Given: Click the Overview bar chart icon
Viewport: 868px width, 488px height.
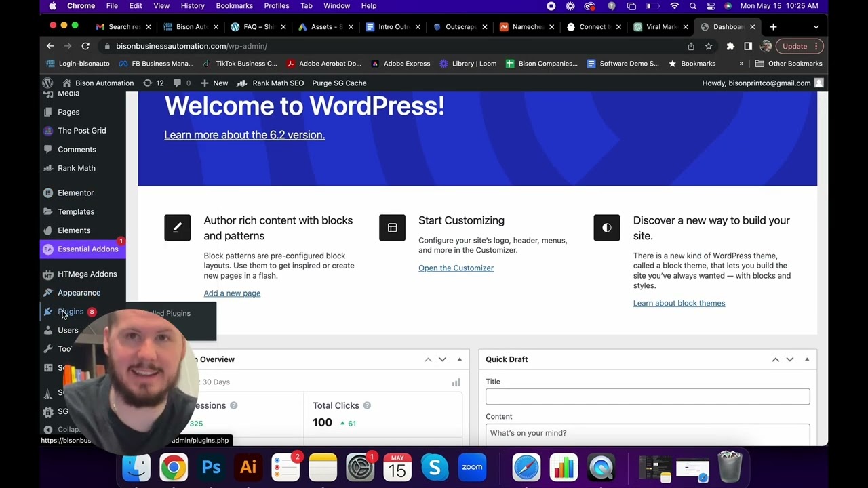Looking at the screenshot, I should click(x=456, y=383).
